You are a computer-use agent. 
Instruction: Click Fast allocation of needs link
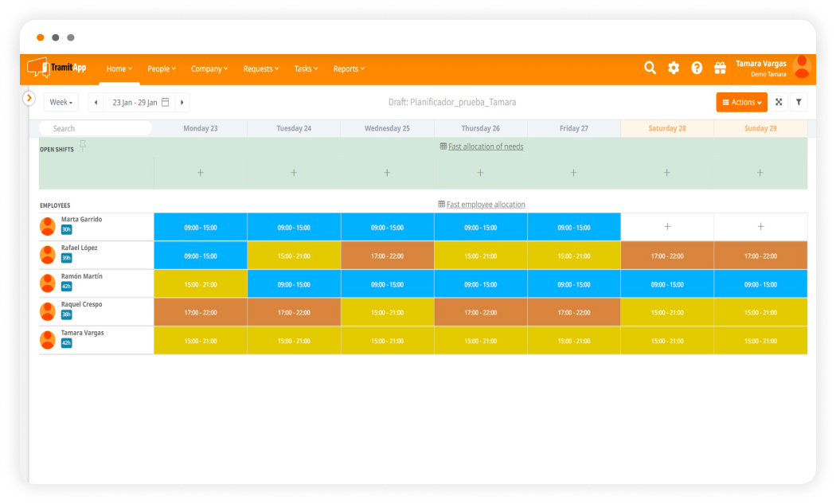[x=485, y=147]
